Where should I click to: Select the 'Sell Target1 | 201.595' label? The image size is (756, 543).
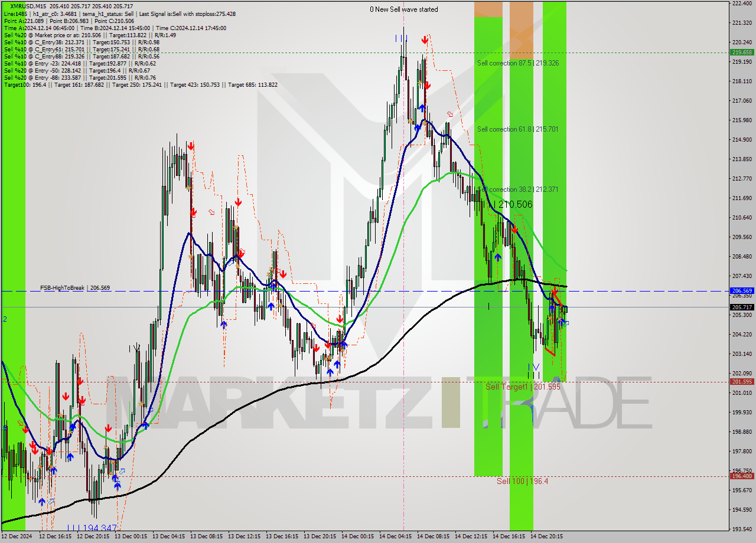[523, 387]
